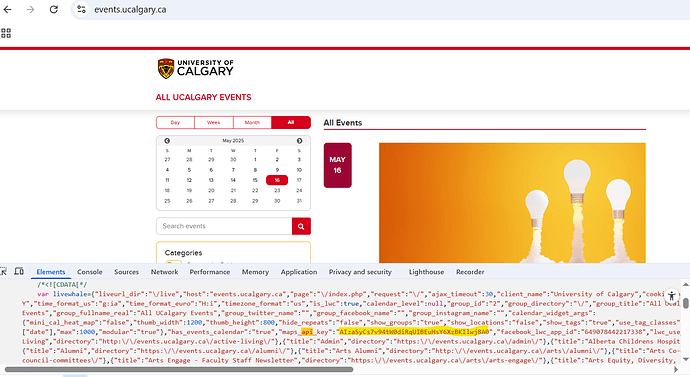Click the browser back arrow
The width and height of the screenshot is (690, 377).
(7, 9)
